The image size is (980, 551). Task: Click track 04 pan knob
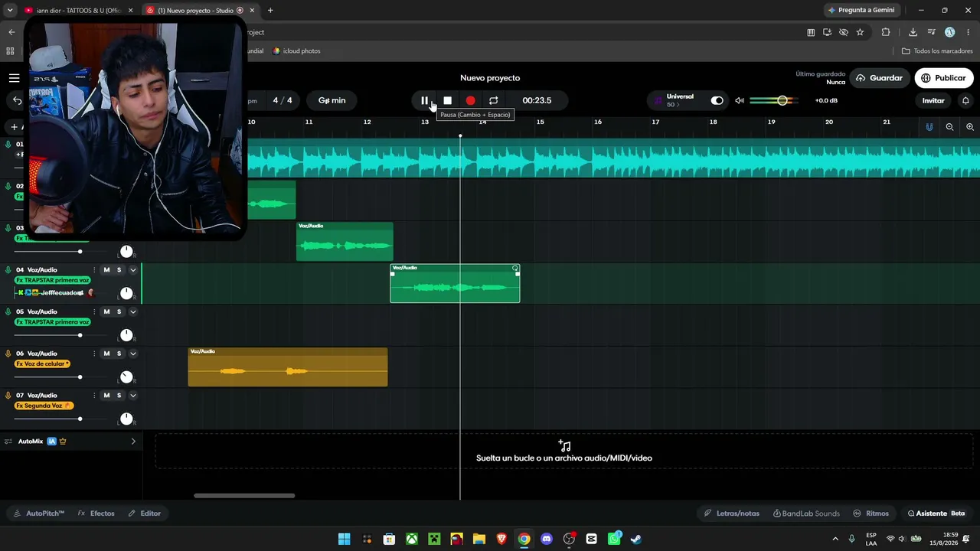pos(126,293)
